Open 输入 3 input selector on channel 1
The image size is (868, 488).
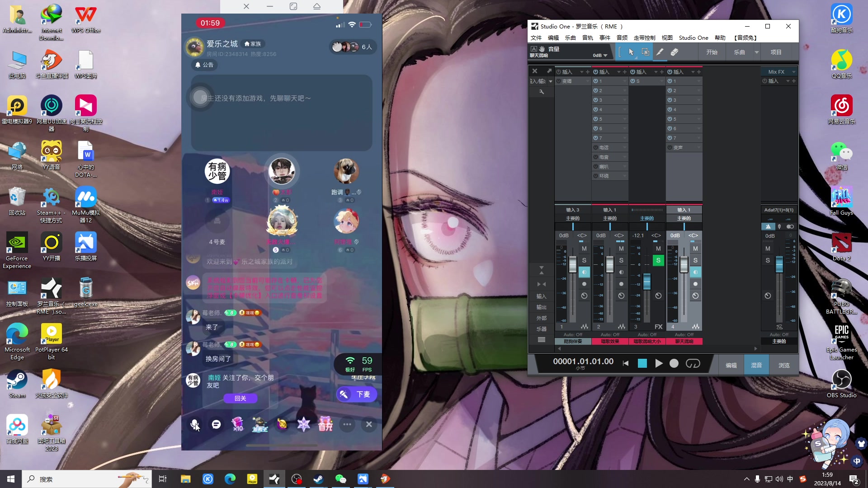[573, 210]
